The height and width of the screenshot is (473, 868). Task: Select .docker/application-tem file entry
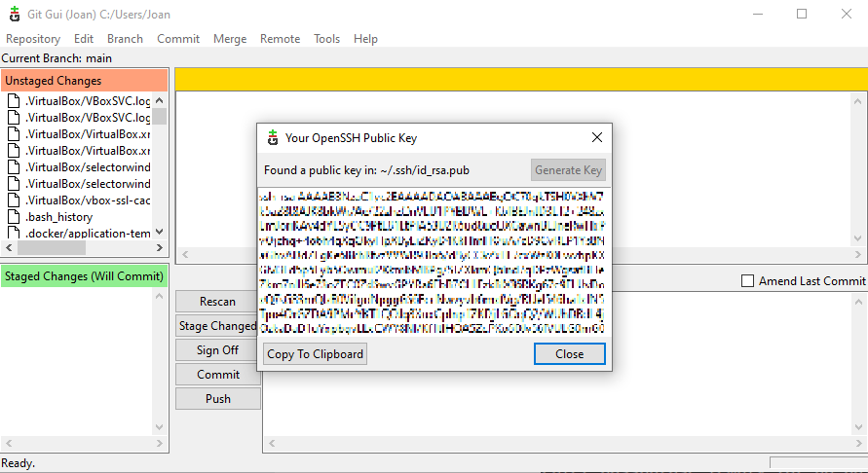[x=88, y=233]
